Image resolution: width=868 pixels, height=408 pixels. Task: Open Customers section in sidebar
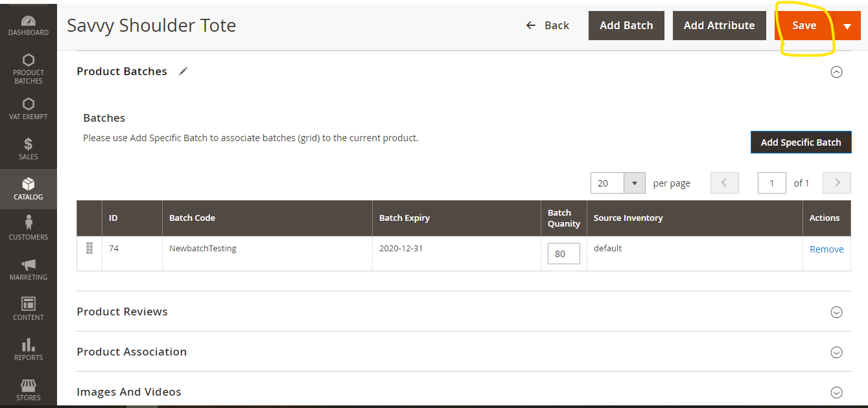tap(28, 229)
